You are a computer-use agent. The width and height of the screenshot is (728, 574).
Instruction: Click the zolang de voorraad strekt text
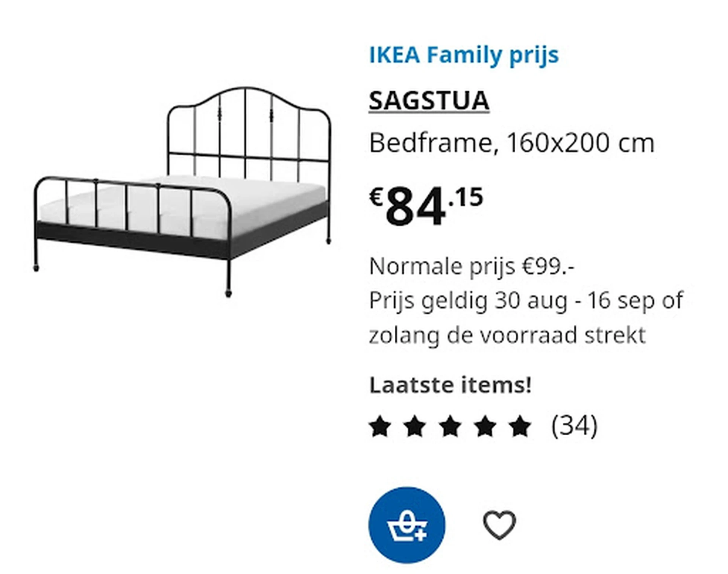pyautogui.click(x=507, y=335)
